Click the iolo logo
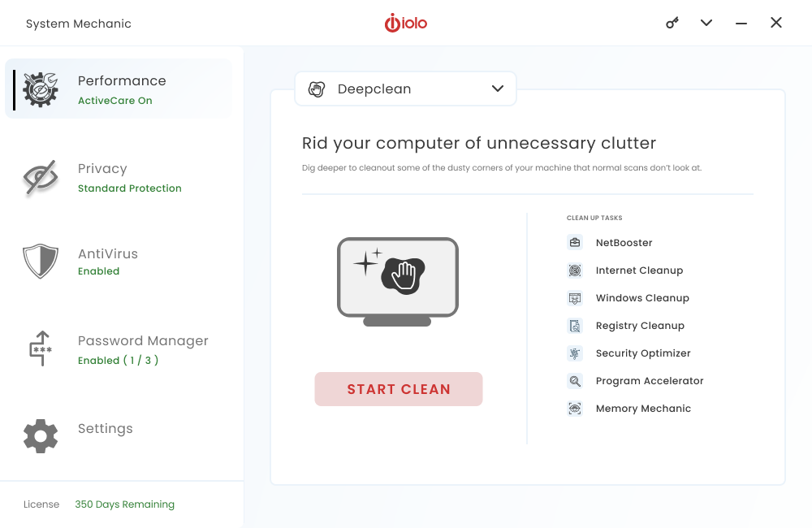This screenshot has height=528, width=812. point(405,23)
